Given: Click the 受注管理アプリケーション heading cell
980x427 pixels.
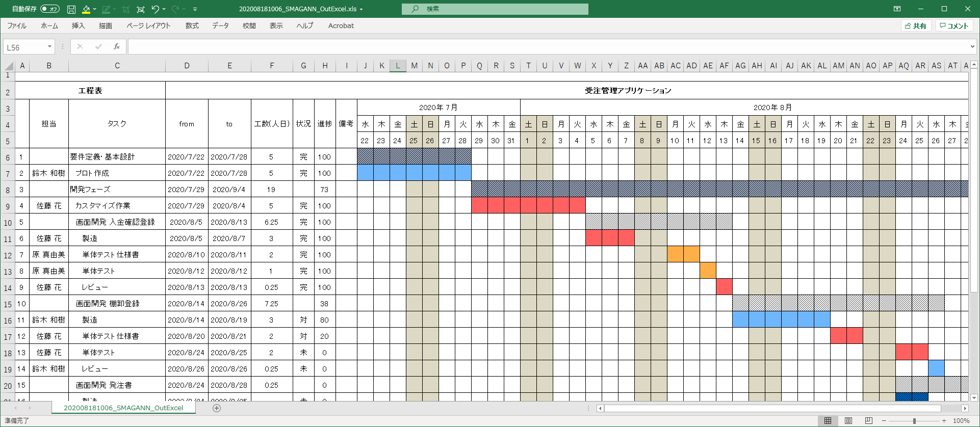Looking at the screenshot, I should click(628, 91).
